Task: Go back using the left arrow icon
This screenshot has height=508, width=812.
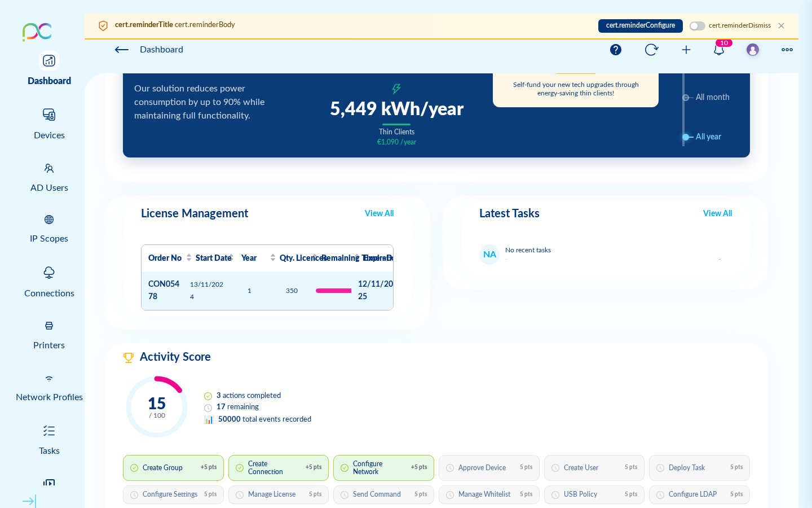Action: click(122, 50)
